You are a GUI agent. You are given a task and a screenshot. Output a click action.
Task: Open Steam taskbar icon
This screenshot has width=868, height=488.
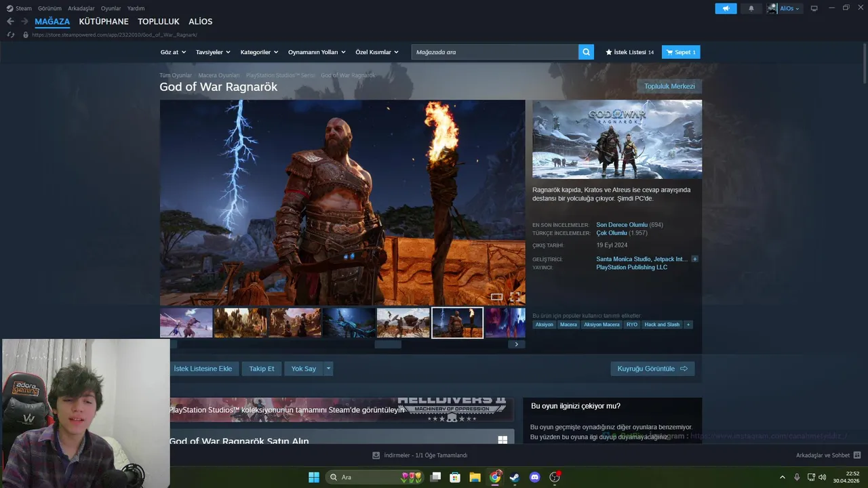[515, 477]
